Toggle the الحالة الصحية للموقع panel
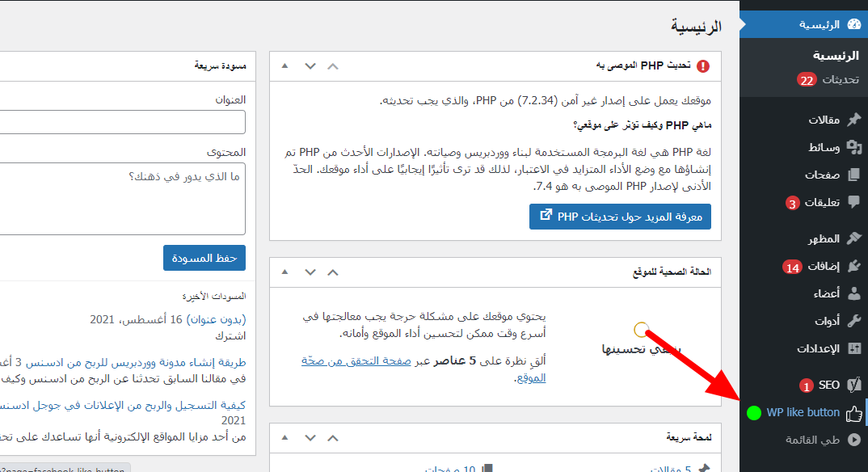868x472 pixels. pos(284,272)
